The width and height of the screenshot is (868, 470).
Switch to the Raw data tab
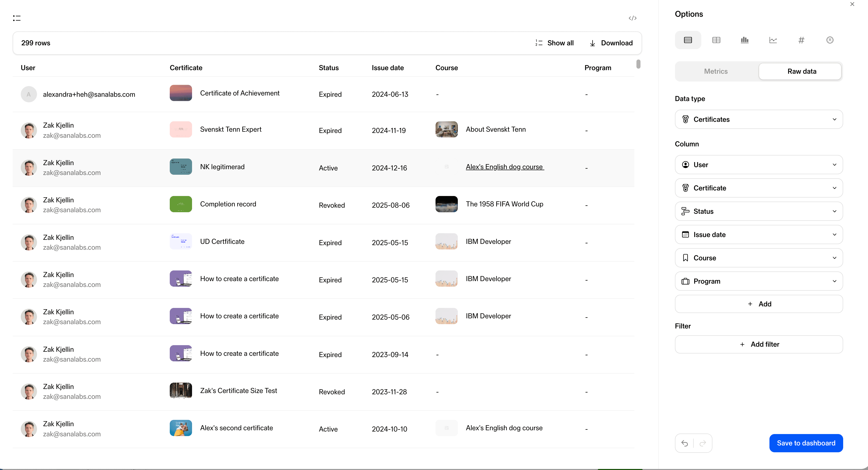(801, 71)
